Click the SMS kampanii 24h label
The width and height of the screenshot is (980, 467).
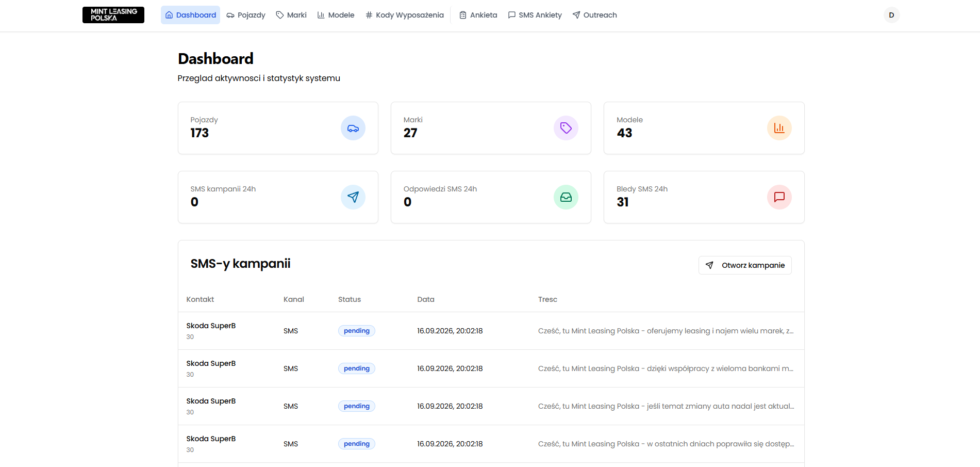point(223,189)
